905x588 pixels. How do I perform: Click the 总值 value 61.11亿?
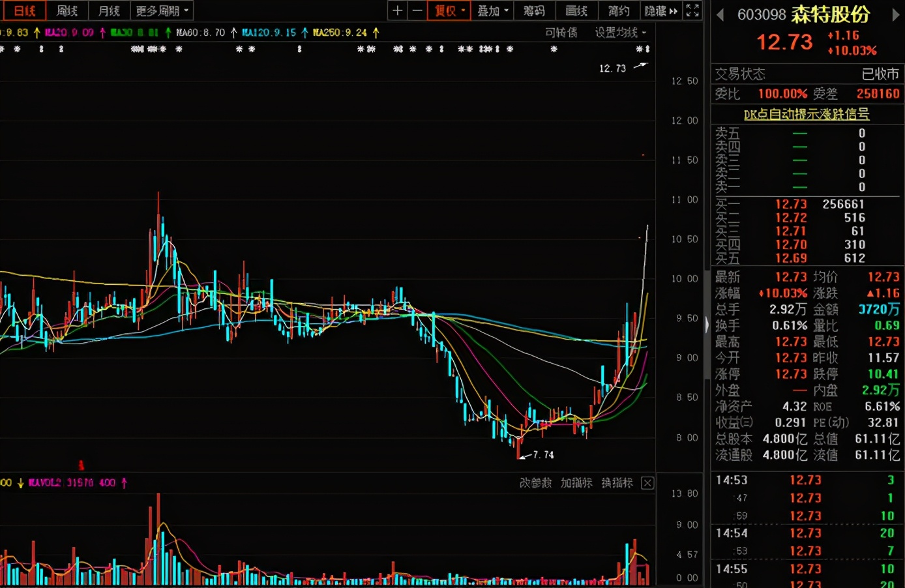[877, 439]
